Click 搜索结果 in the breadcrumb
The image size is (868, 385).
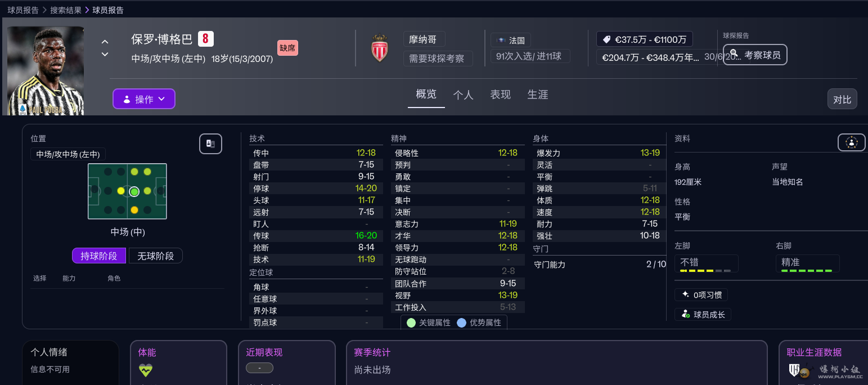click(x=66, y=10)
